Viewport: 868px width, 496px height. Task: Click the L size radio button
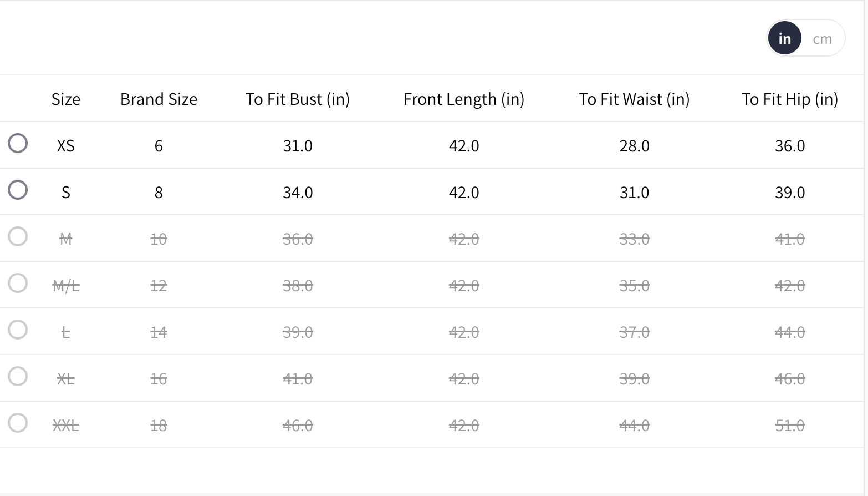[x=18, y=330]
